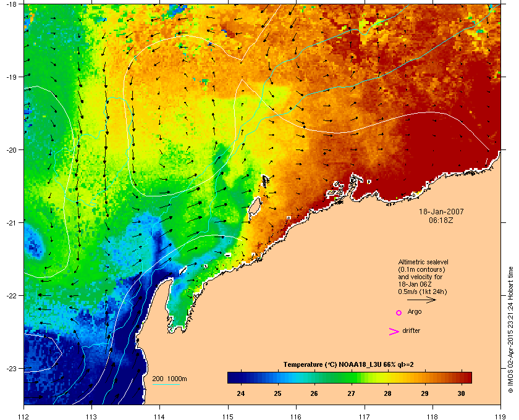Click the colorbar tick label 27
The height and width of the screenshot is (420, 519).
pyautogui.click(x=351, y=393)
